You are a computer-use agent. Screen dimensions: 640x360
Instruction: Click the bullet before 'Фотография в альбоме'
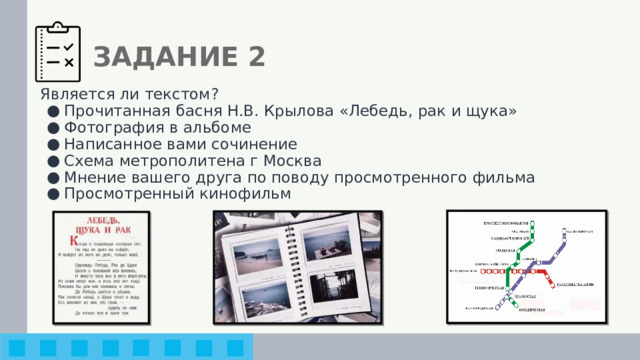pyautogui.click(x=53, y=128)
